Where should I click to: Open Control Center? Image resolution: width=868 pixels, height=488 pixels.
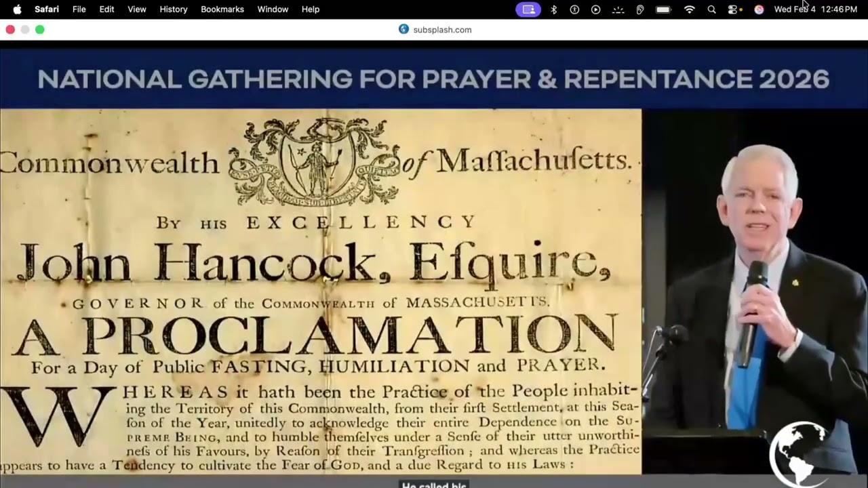734,9
